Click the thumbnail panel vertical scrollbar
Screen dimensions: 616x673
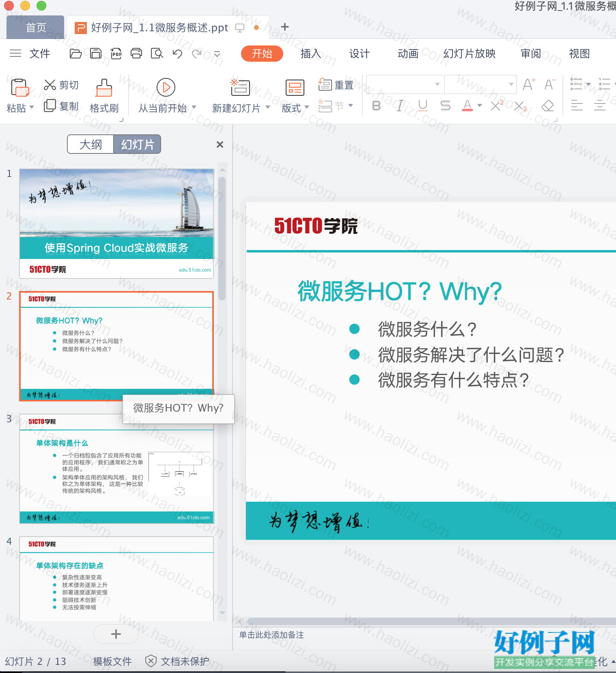tap(222, 239)
